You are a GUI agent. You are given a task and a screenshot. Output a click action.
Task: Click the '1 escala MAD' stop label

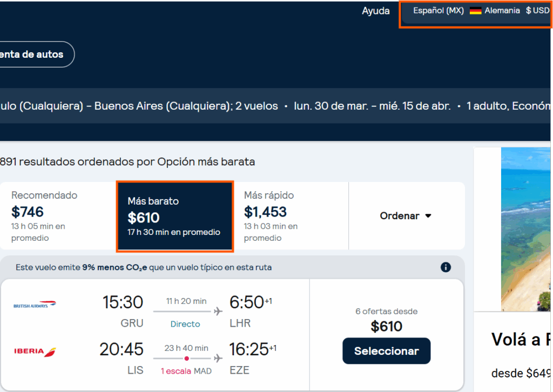[x=186, y=371]
